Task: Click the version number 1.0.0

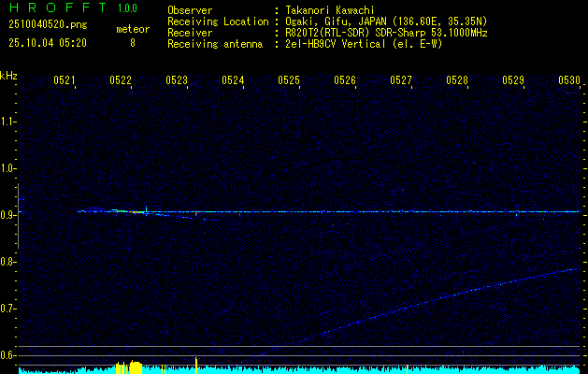Action: point(127,8)
